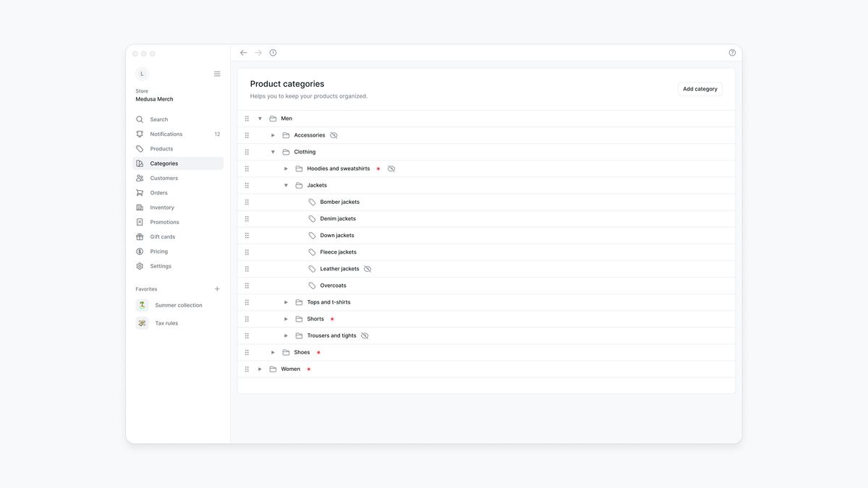Click drag handle of Trousers and tights row

tap(247, 336)
